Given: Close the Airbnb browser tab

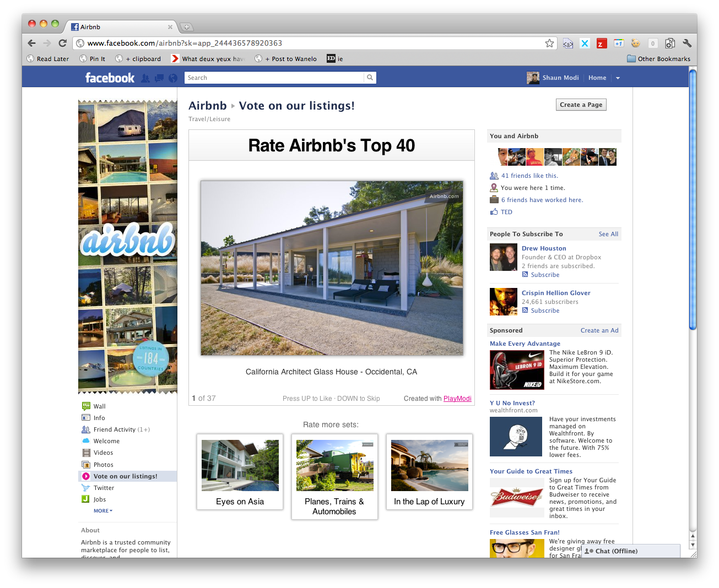Looking at the screenshot, I should 170,26.
